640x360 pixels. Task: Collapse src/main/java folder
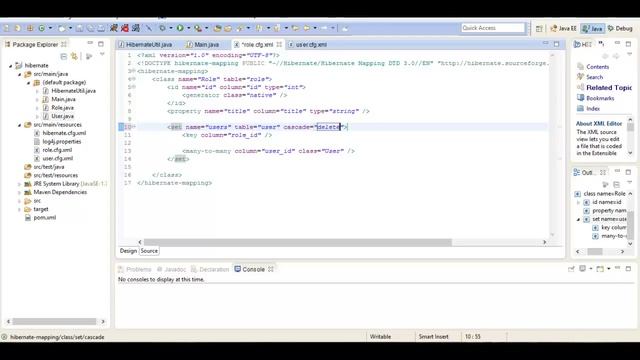click(x=20, y=74)
